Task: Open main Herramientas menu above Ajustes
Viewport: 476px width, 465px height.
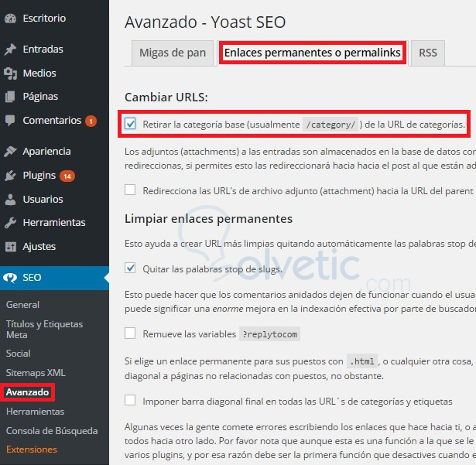Action: point(55,223)
